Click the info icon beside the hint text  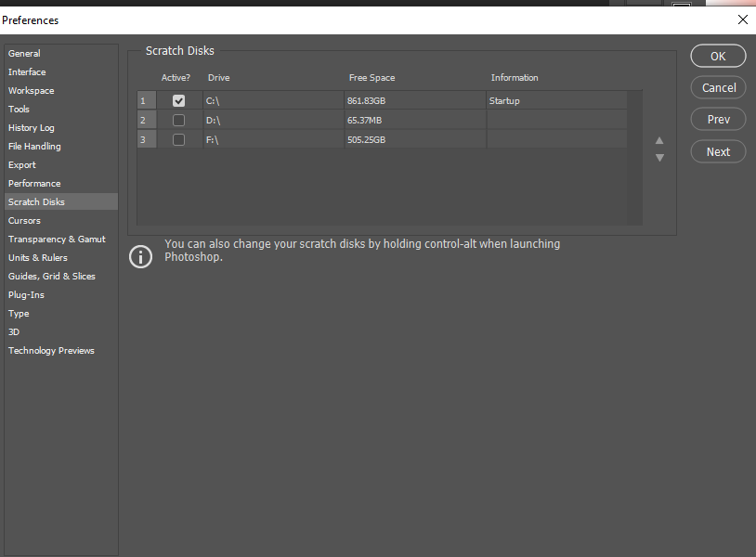140,256
